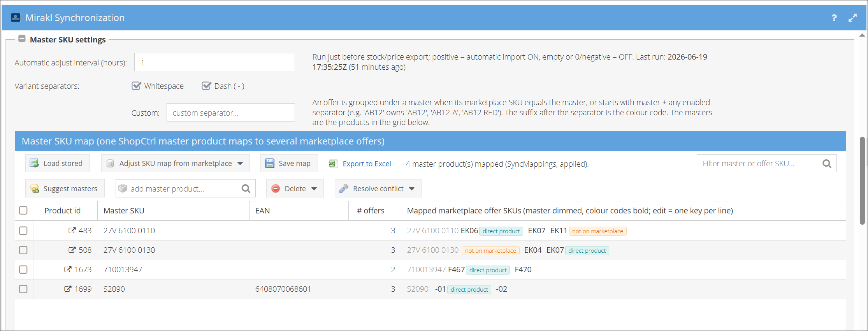Click the EK04 colour code in row 508
Image resolution: width=868 pixels, height=331 pixels.
click(x=533, y=250)
